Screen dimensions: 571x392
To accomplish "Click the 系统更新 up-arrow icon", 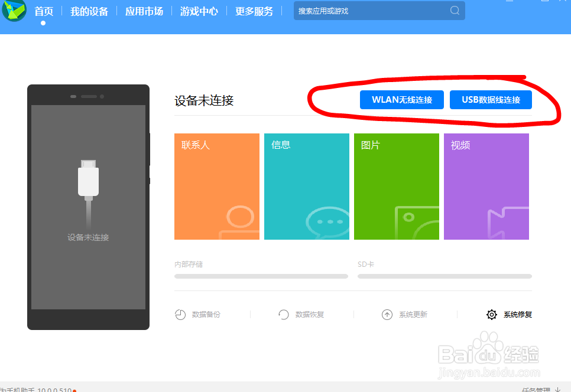I will [x=387, y=315].
